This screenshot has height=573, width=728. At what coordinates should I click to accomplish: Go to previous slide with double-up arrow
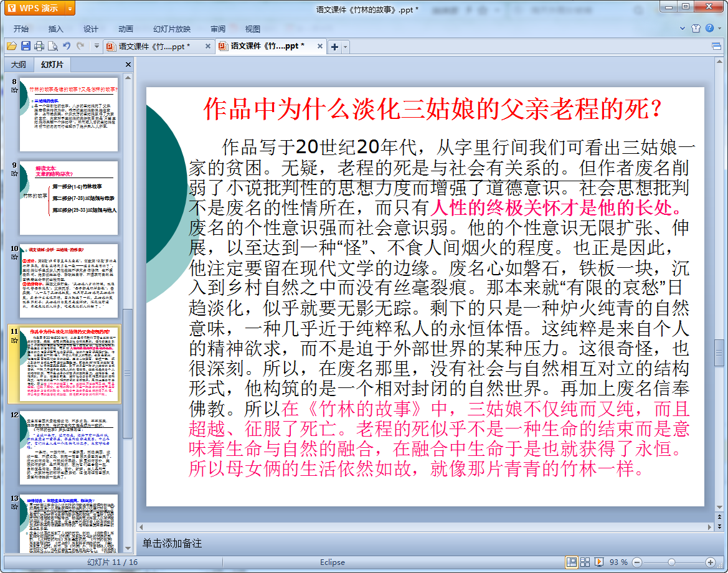tap(719, 517)
